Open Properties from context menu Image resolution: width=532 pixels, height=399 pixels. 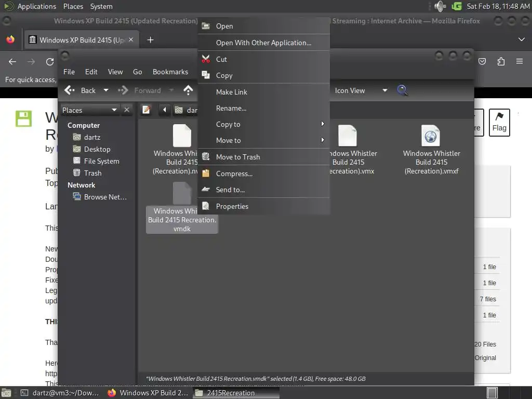point(263,206)
